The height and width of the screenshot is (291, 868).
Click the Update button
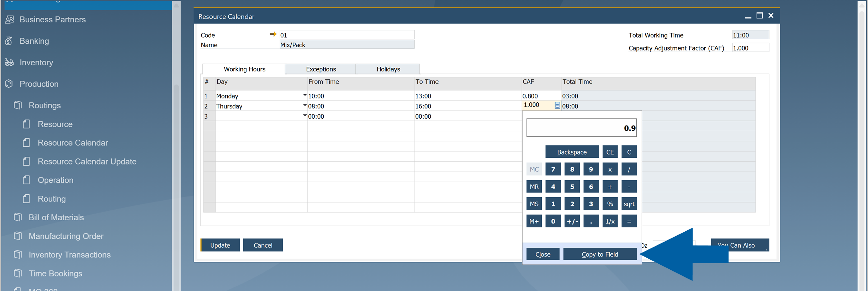point(220,245)
